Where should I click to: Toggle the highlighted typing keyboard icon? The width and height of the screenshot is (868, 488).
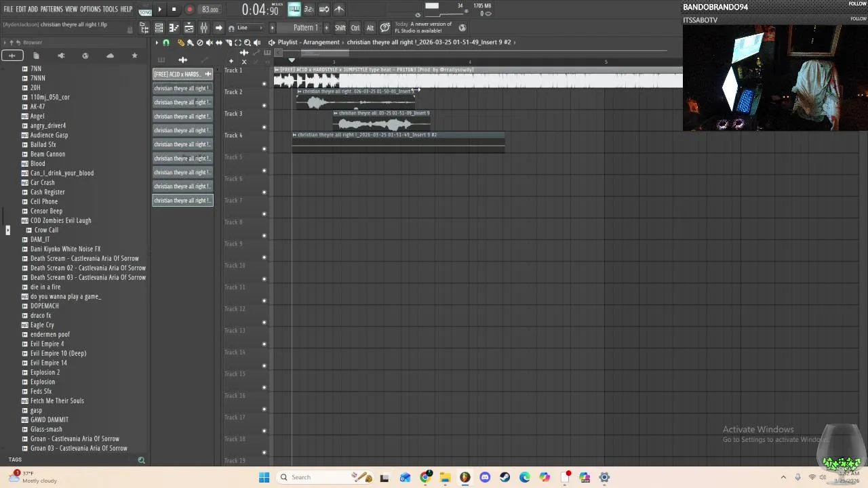tap(294, 9)
